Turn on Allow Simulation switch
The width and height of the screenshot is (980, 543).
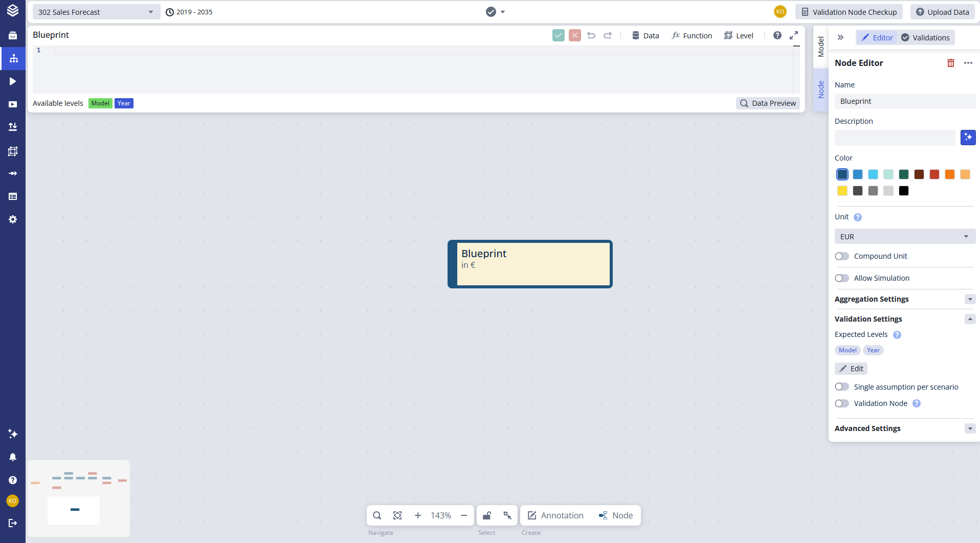pyautogui.click(x=842, y=278)
